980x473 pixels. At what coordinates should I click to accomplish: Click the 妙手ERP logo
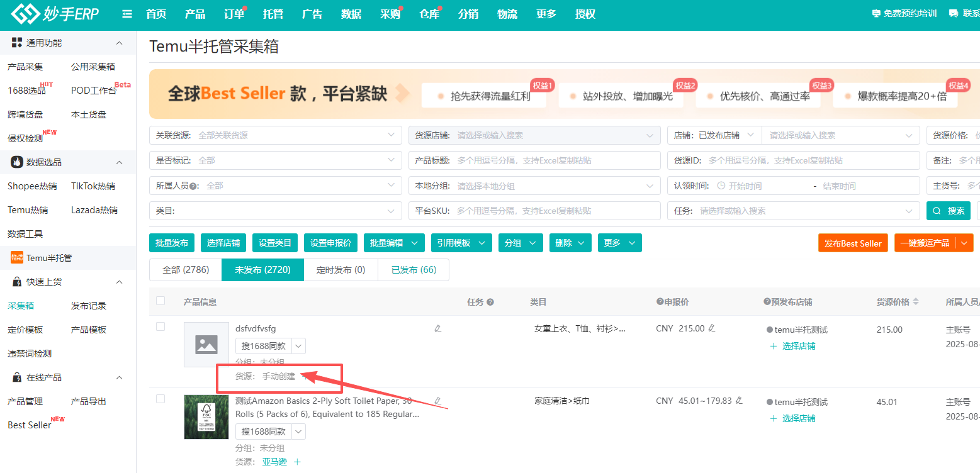(55, 14)
